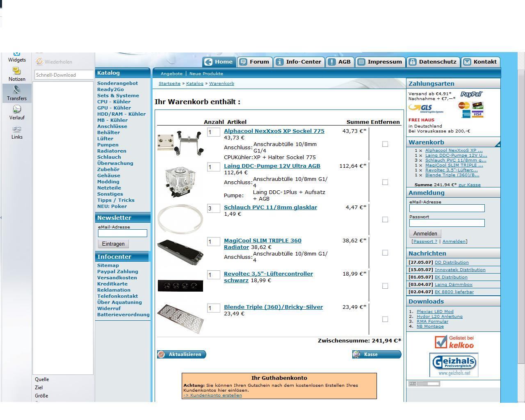
Task: Click the Startseite breadcrumb link
Action: click(169, 83)
